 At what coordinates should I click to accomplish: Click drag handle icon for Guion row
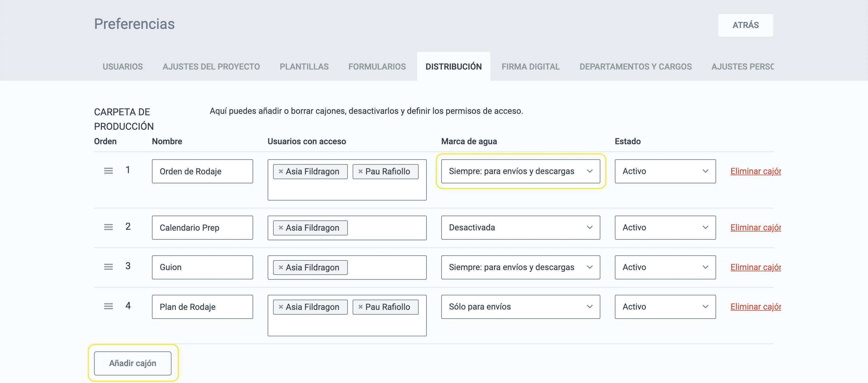[108, 267]
